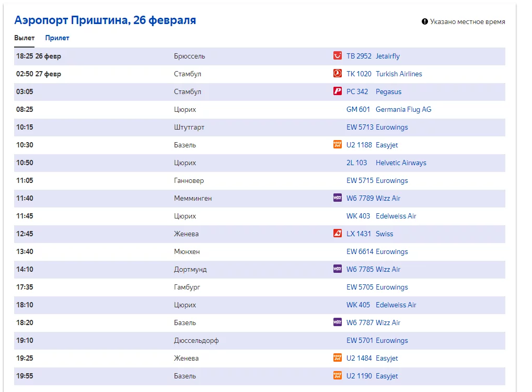Screen dimensions: 532x392
Task: Open flight 2L 103 Helvetic Airways
Action: tap(386, 163)
